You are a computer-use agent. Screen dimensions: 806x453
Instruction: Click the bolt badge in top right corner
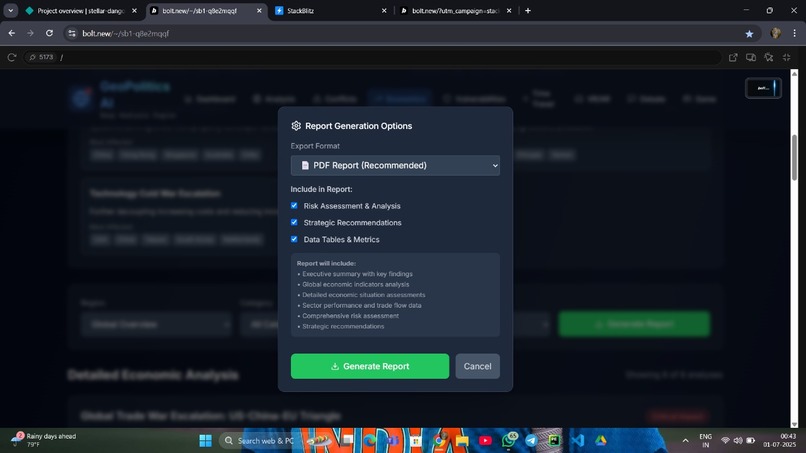coord(763,88)
